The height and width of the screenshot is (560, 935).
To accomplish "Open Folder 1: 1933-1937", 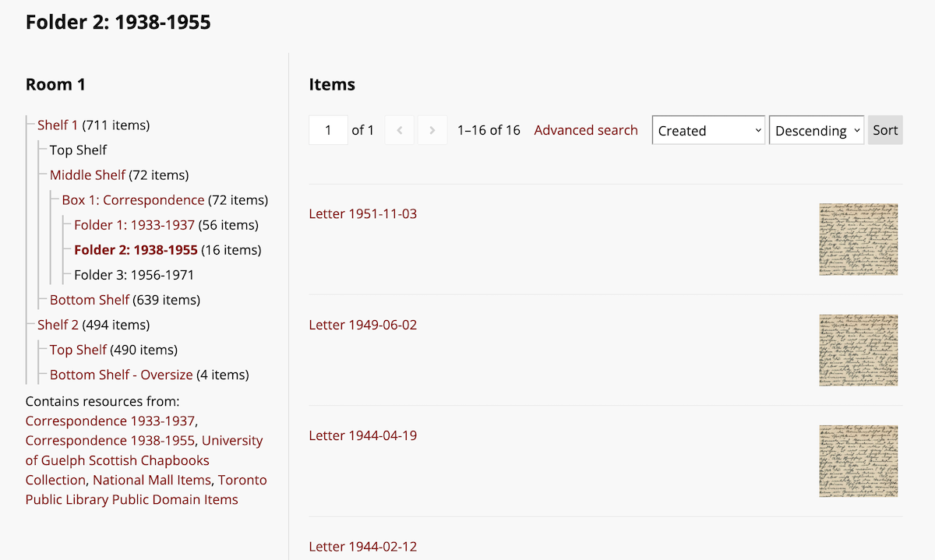I will (x=134, y=224).
